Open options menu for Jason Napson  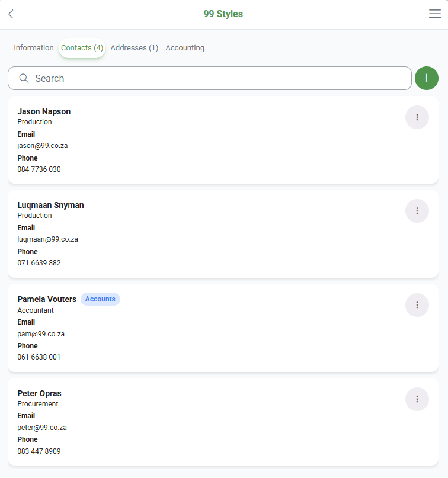point(417,117)
